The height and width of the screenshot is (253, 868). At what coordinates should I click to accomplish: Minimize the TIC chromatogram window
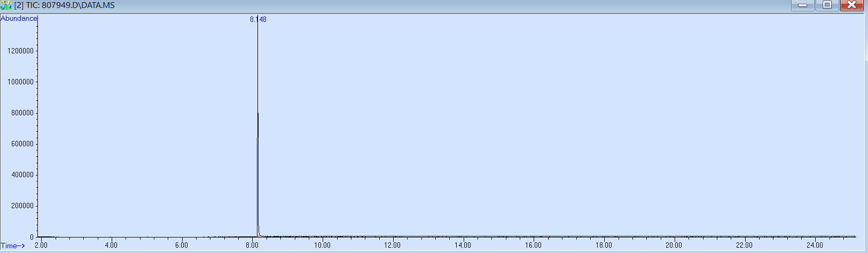pyautogui.click(x=802, y=5)
